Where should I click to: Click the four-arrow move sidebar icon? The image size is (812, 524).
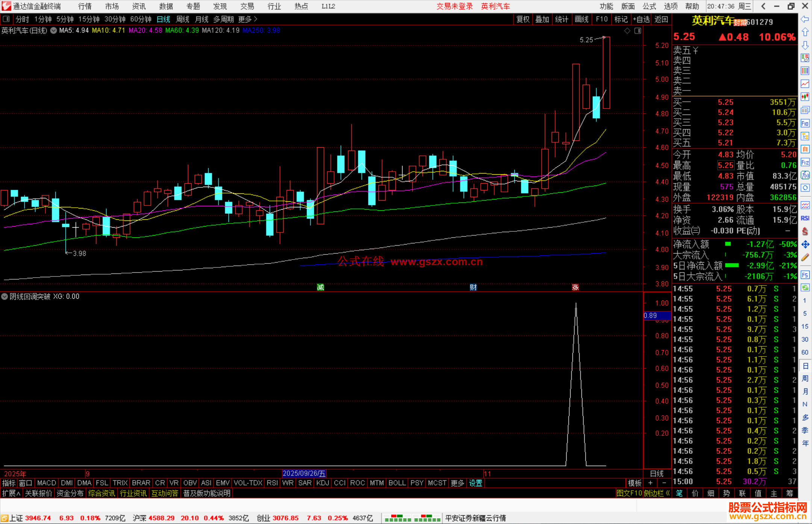pyautogui.click(x=805, y=245)
